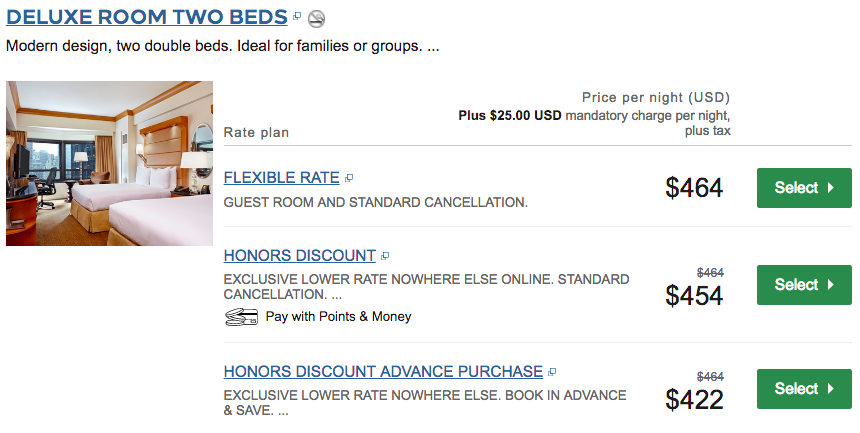The image size is (860, 433).
Task: Select the $422 Advance Purchase rate
Action: pyautogui.click(x=804, y=389)
